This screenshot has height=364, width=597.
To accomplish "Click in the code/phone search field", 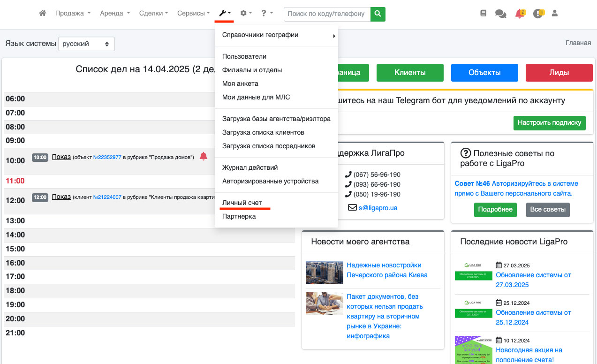I will (x=327, y=14).
